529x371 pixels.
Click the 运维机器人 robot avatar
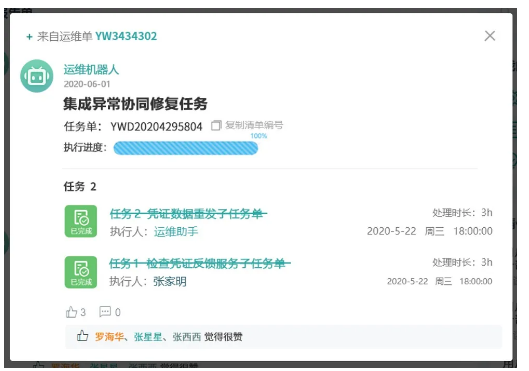coord(37,76)
